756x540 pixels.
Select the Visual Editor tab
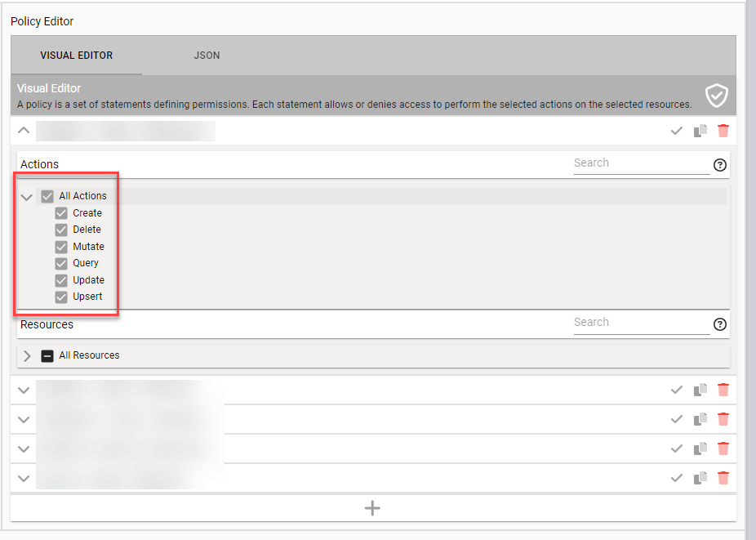pyautogui.click(x=77, y=56)
